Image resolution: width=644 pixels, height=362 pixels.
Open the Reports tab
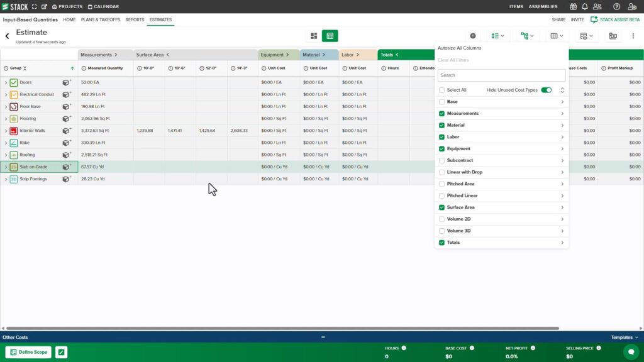click(135, 19)
